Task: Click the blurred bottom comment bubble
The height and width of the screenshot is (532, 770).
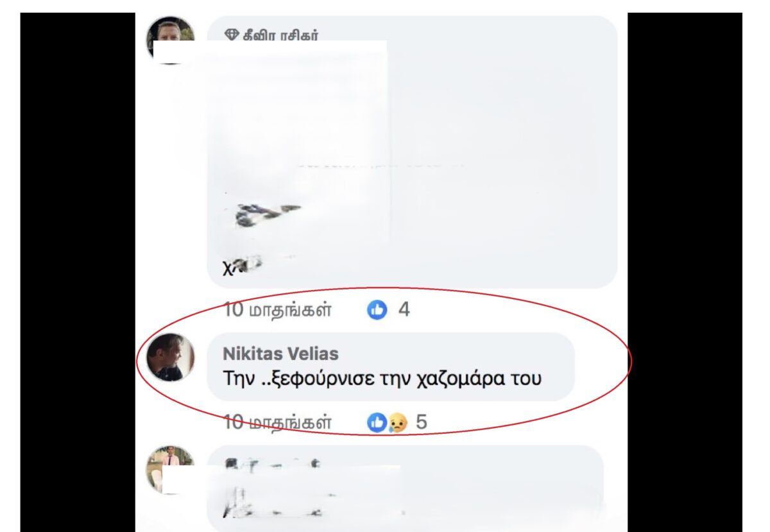Action: (x=406, y=488)
